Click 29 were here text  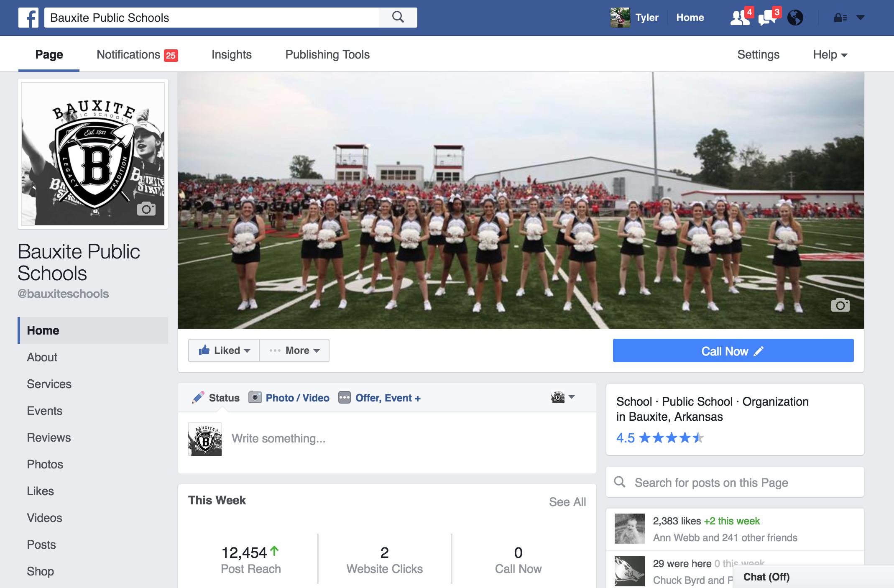click(682, 564)
